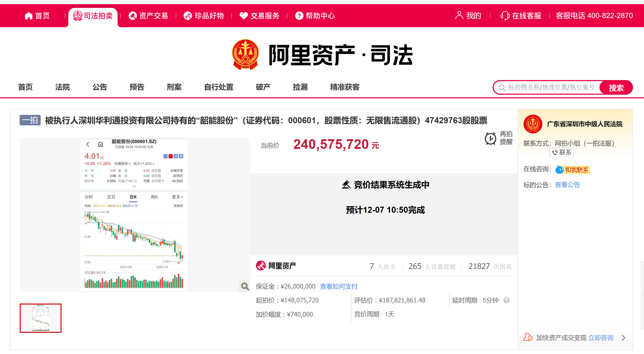Click the 珍品好物 icon

188,16
